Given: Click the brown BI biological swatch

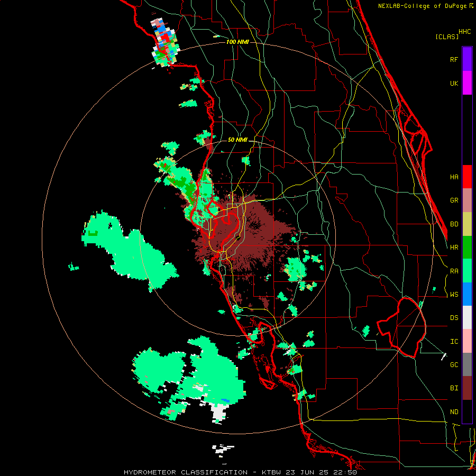Looking at the screenshot, I should [x=467, y=388].
